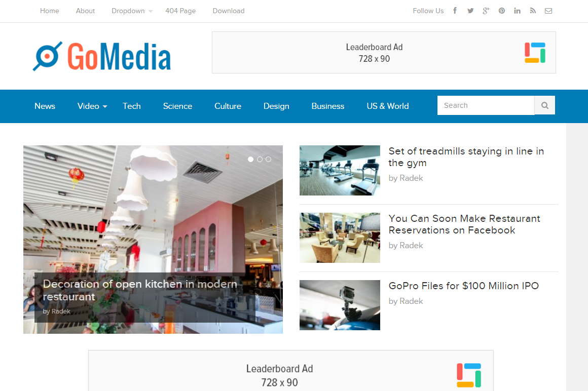Switch to the third slide dot
This screenshot has width=588, height=391.
point(269,159)
